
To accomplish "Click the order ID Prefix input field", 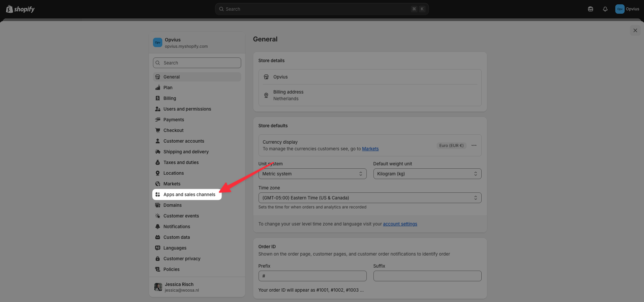I will tap(312, 276).
